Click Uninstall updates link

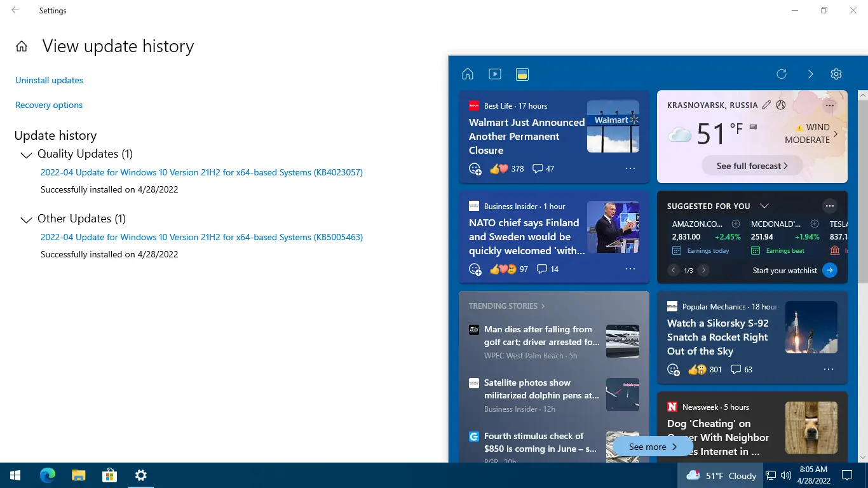49,80
